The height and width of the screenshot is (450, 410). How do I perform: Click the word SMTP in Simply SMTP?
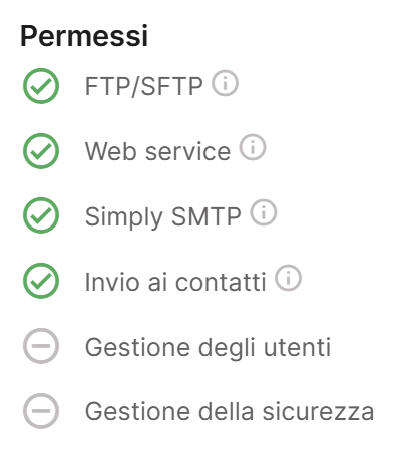206,216
